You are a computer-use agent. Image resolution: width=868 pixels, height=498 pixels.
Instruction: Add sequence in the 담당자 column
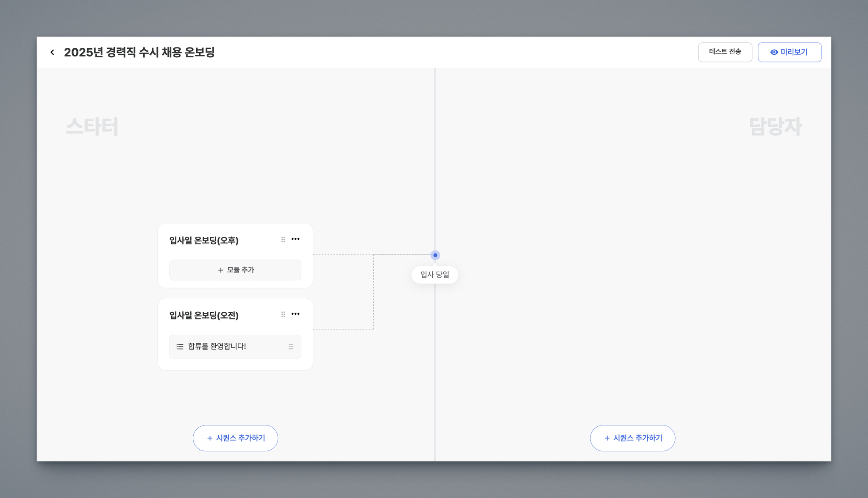632,438
